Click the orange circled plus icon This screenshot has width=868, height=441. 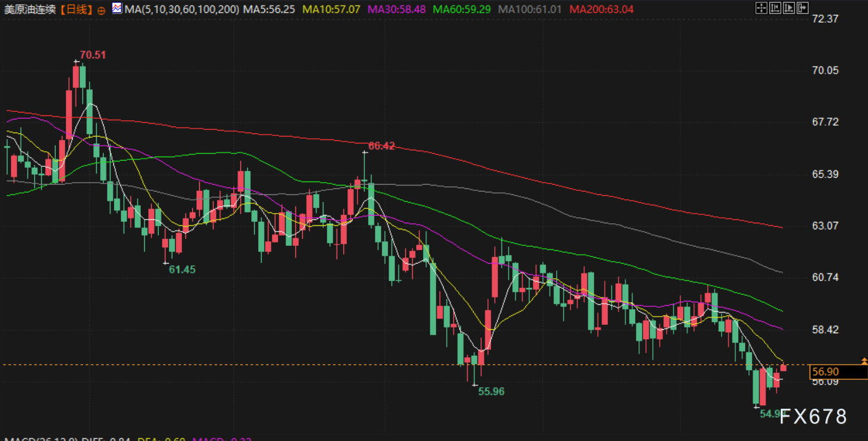(x=102, y=10)
